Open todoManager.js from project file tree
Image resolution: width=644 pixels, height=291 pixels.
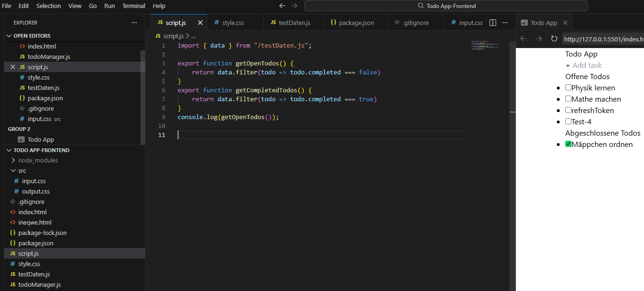click(39, 284)
